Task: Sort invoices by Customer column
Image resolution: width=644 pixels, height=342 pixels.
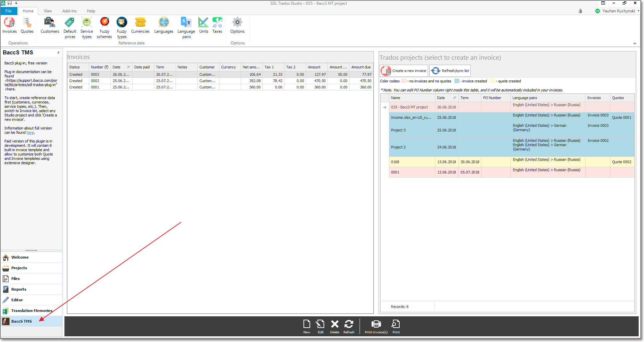Action: tap(208, 67)
